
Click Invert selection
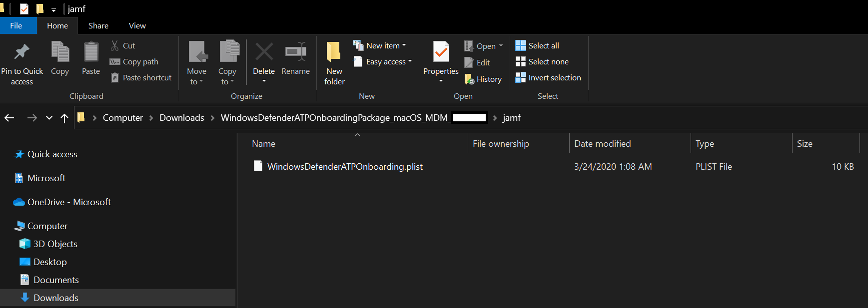[548, 77]
